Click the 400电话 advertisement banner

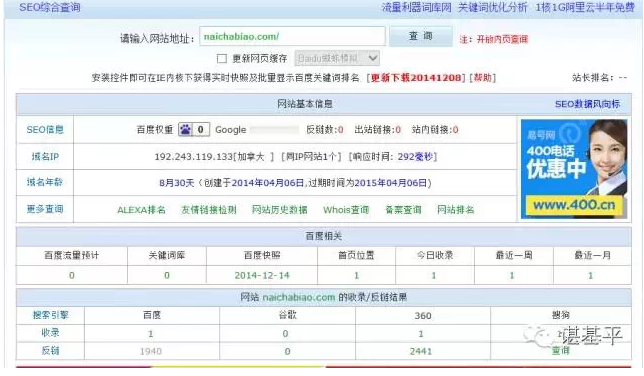pyautogui.click(x=574, y=169)
